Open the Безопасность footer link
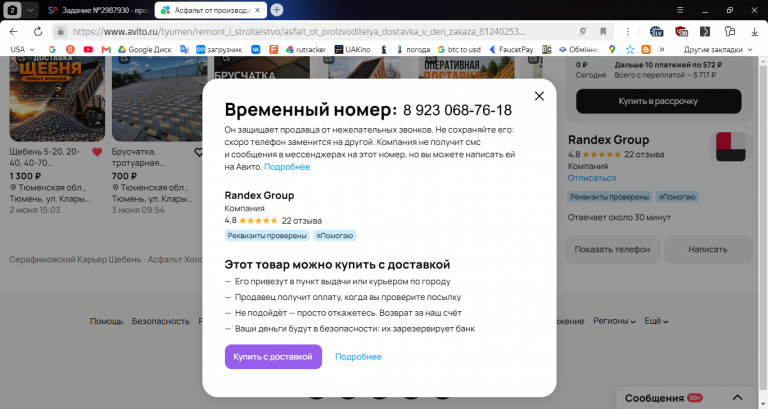Screen dimensions: 768x409 (x=160, y=321)
